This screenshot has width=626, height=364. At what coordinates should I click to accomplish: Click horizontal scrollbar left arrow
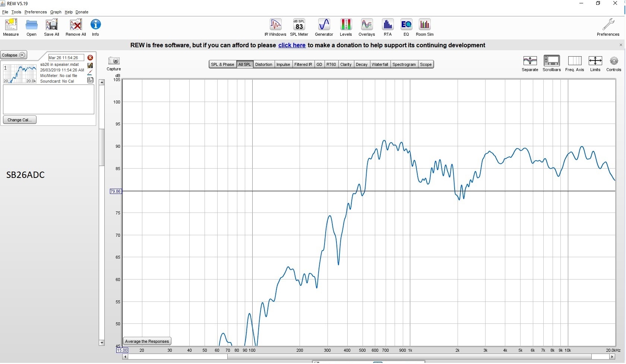(125, 357)
